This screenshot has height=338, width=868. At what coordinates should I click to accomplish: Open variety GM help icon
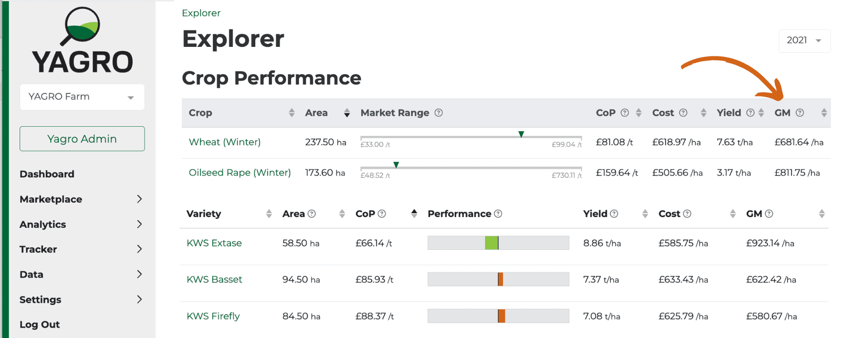point(769,214)
